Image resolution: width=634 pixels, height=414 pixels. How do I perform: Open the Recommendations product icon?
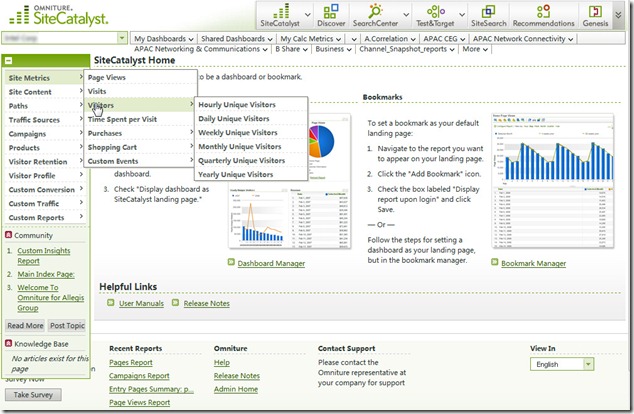pyautogui.click(x=543, y=14)
